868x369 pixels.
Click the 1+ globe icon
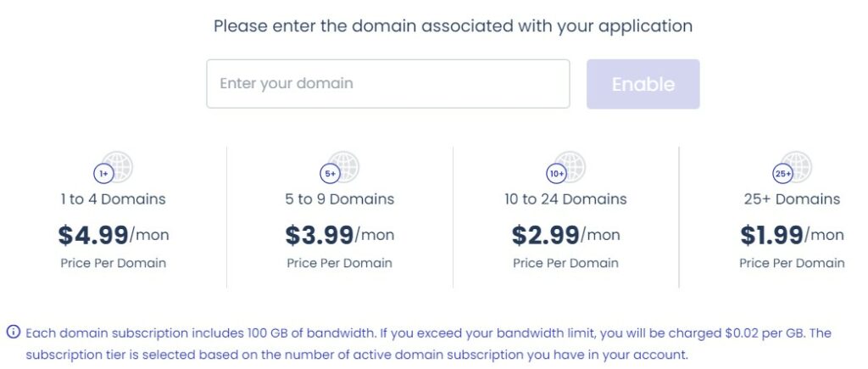tap(114, 168)
